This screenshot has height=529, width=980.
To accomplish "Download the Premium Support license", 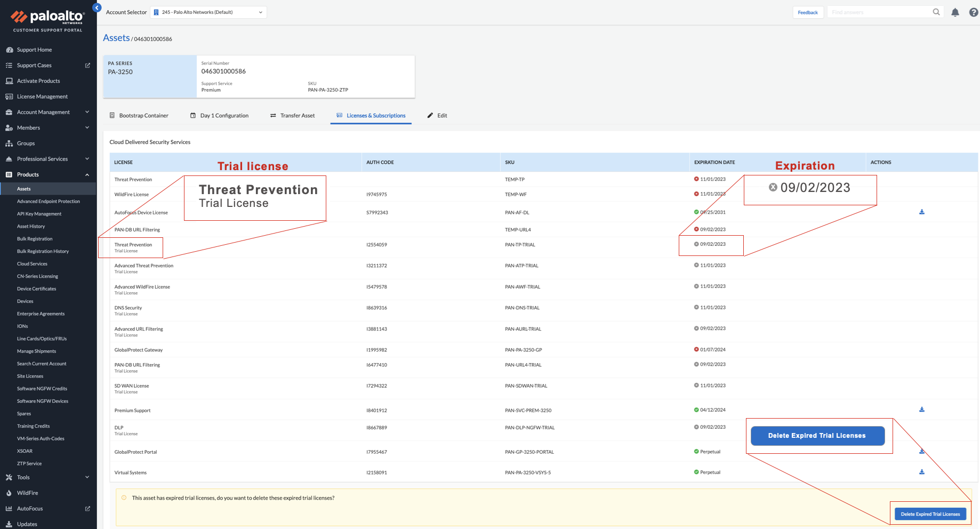I will pyautogui.click(x=921, y=410).
